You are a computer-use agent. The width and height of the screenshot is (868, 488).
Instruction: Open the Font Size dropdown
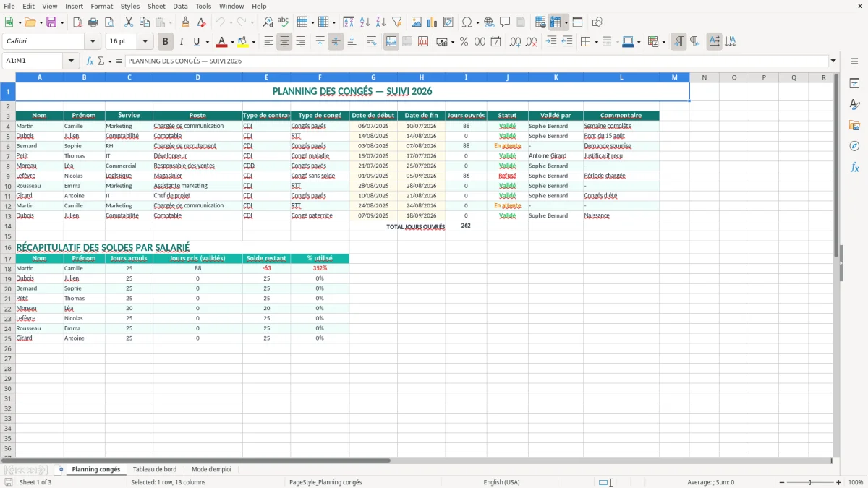tap(145, 42)
